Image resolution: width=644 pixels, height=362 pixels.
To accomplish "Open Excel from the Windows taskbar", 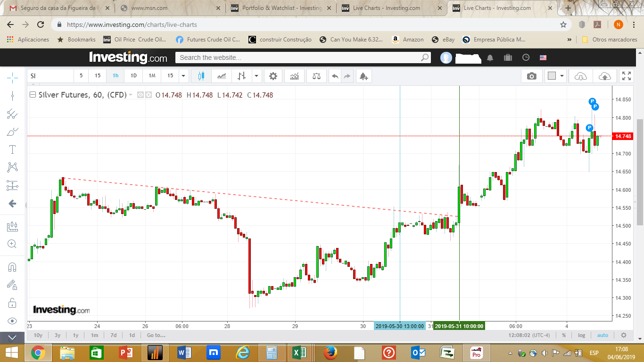I will click(300, 353).
